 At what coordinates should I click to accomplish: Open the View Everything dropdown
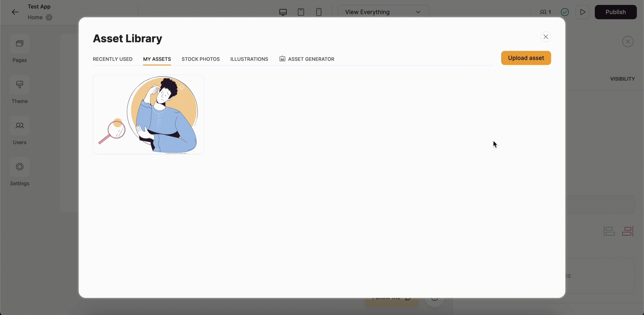(383, 12)
